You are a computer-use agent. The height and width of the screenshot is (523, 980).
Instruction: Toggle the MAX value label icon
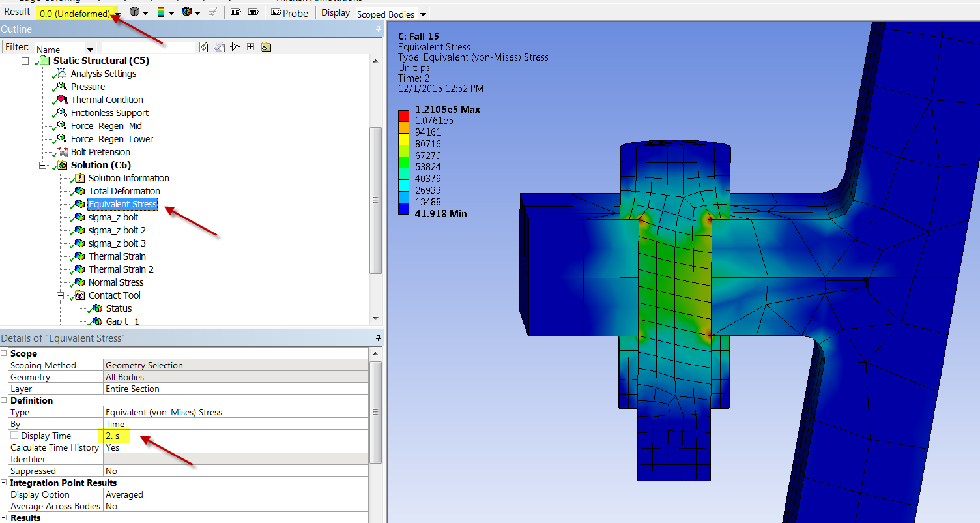coord(236,12)
